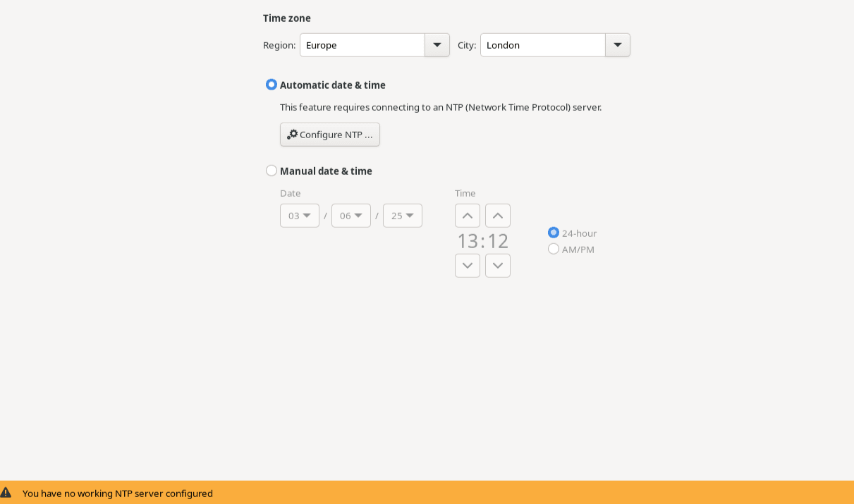Image resolution: width=854 pixels, height=504 pixels.
Task: Increase minutes with the up arrow
Action: point(498,216)
